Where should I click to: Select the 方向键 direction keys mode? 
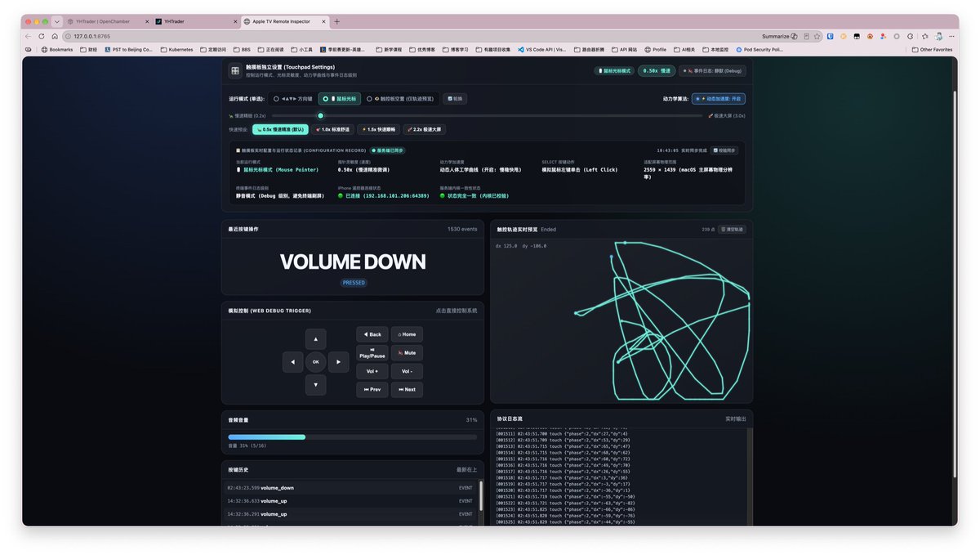[x=293, y=99]
